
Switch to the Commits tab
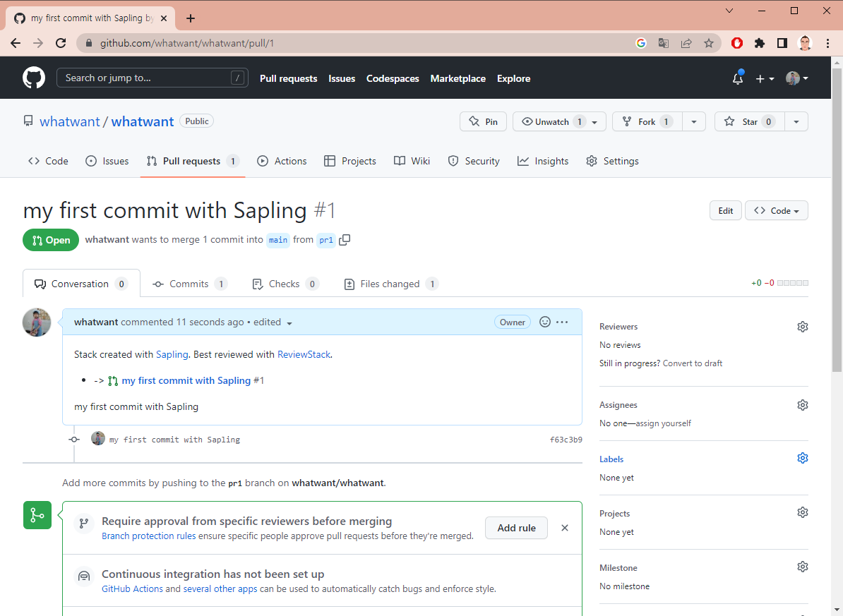coord(190,284)
